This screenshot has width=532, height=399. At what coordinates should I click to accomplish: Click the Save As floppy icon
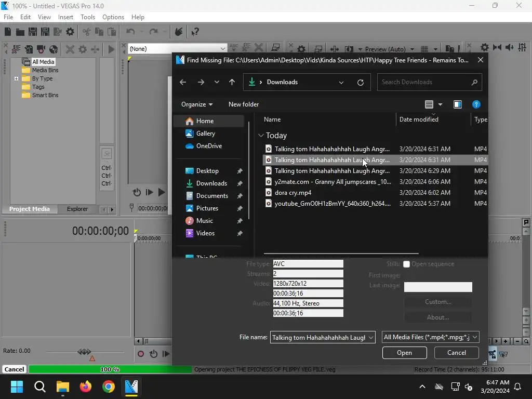[x=45, y=32]
